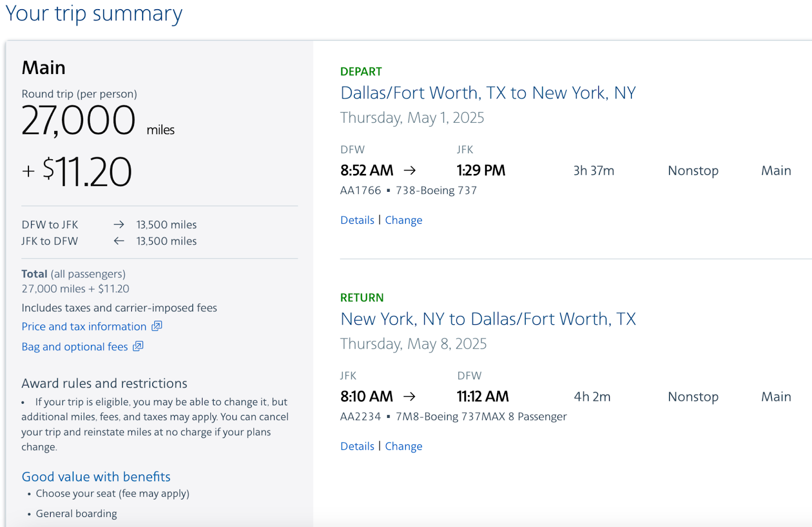
Task: Click the 27,000 miles round trip price
Action: [98, 121]
